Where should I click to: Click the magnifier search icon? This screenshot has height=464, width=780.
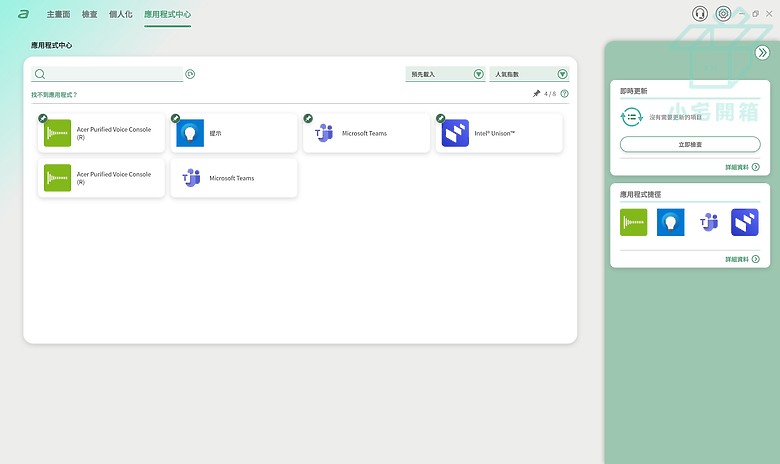point(40,74)
